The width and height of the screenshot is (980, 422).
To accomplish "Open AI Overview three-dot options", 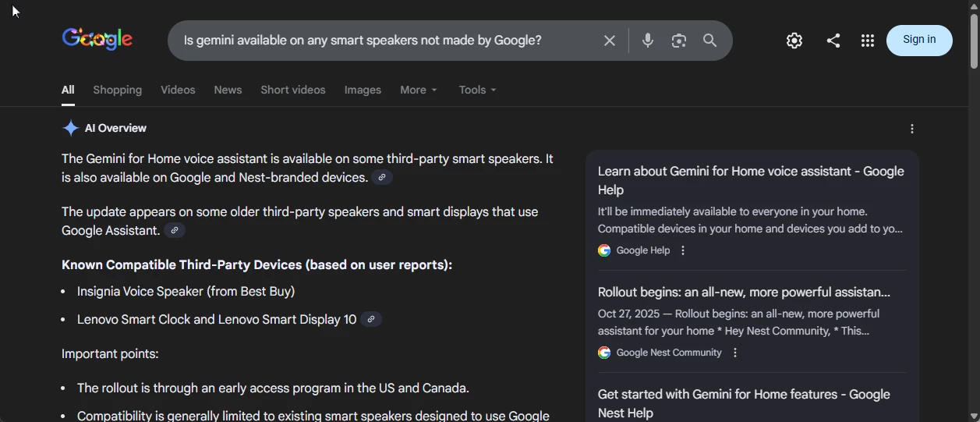I will tap(912, 129).
